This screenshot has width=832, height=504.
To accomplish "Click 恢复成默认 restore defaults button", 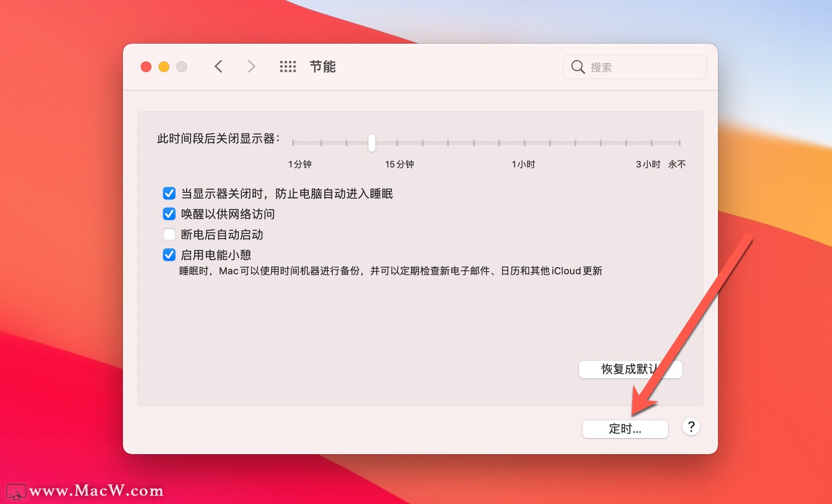I will coord(630,369).
